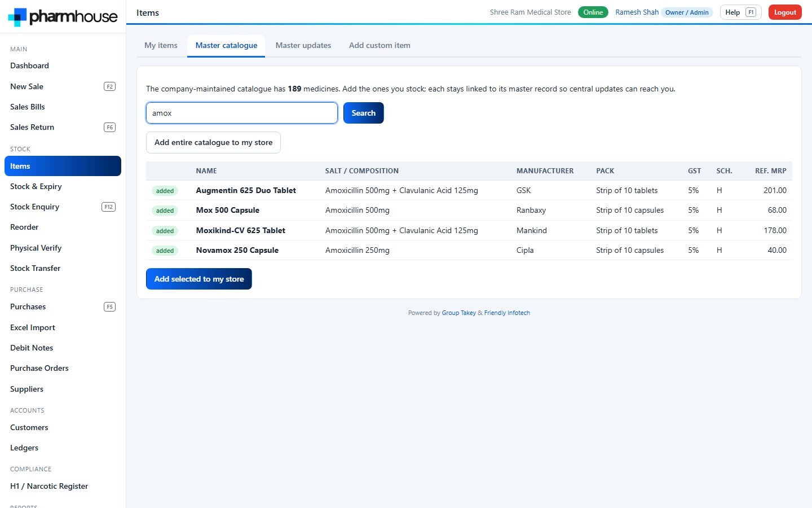Open New Sale from the sidebar
Screen dimensions: 812x508
pos(63,86)
